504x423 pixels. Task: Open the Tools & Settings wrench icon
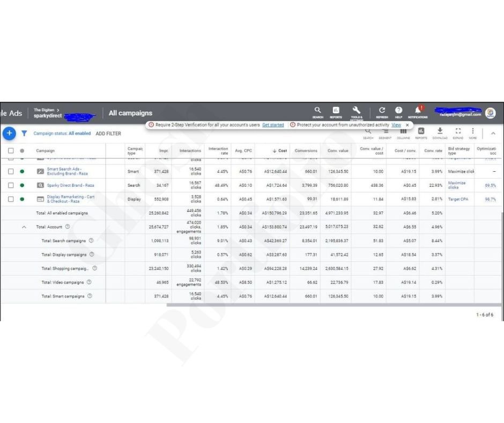pyautogui.click(x=356, y=111)
